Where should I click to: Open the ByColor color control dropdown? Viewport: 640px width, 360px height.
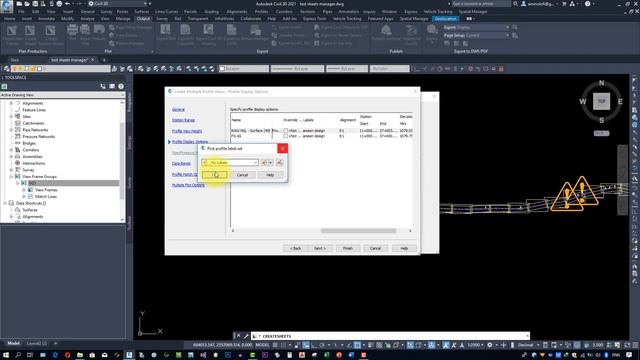[x=389, y=69]
